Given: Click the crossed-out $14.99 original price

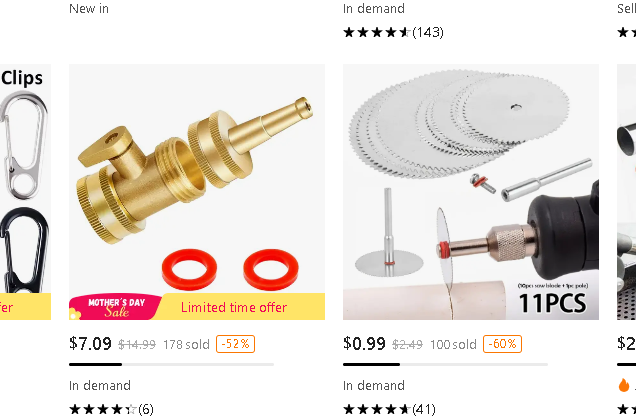Looking at the screenshot, I should click(x=137, y=345).
